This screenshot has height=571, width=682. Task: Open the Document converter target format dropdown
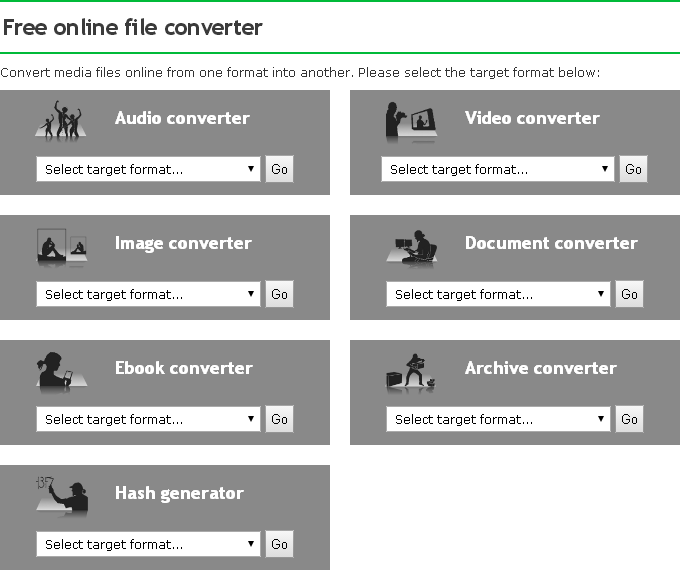[498, 294]
